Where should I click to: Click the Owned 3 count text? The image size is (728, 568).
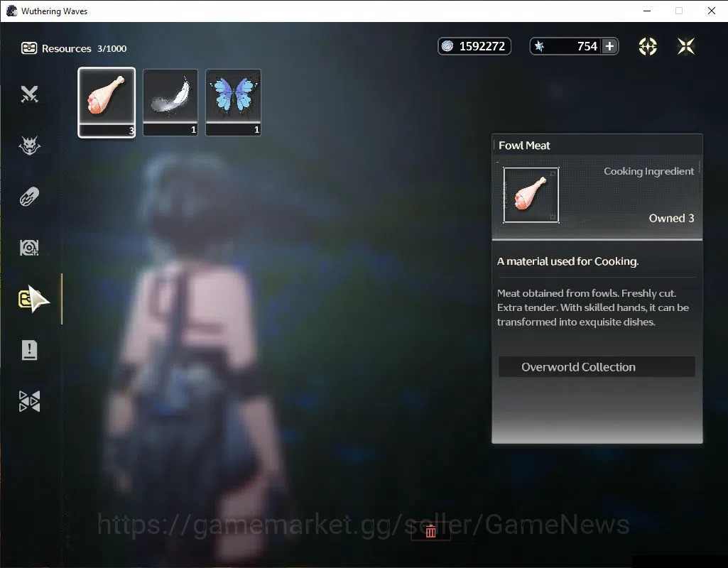pos(671,218)
